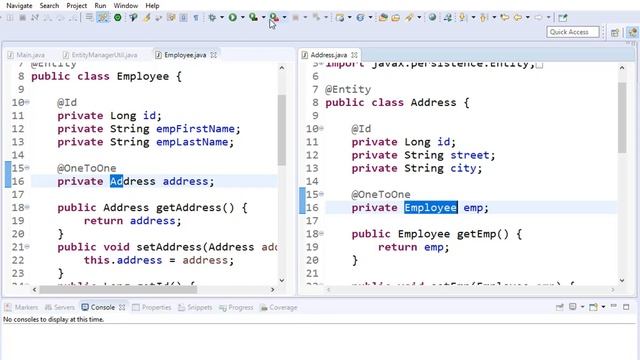640x360 pixels.
Task: Open the Window menu
Action: click(x=126, y=6)
